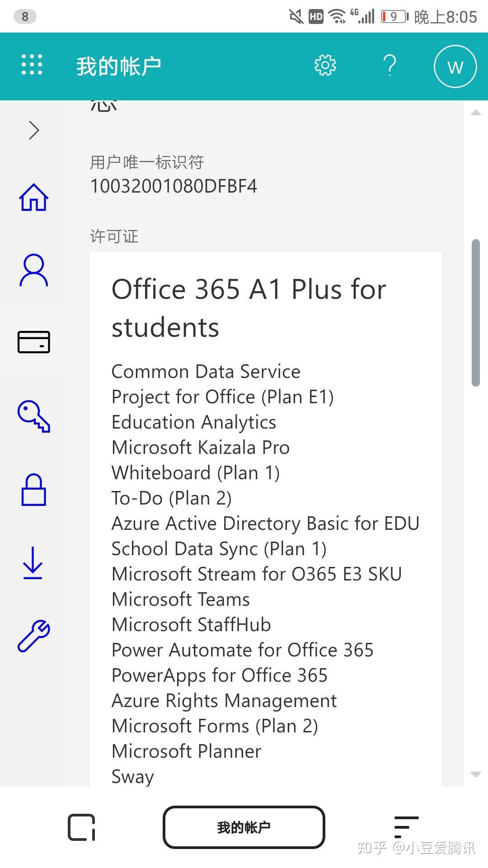Open browser tabs icon in bottom bar
The width and height of the screenshot is (488, 868).
click(82, 827)
